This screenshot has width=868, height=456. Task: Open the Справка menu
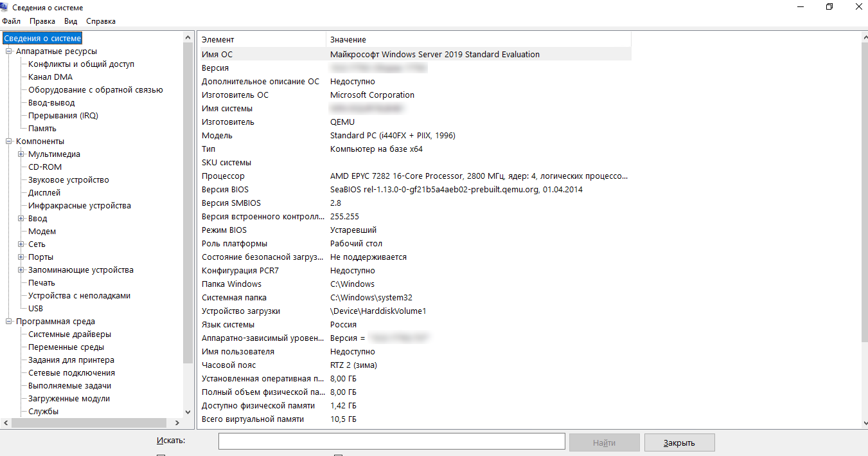coord(101,21)
